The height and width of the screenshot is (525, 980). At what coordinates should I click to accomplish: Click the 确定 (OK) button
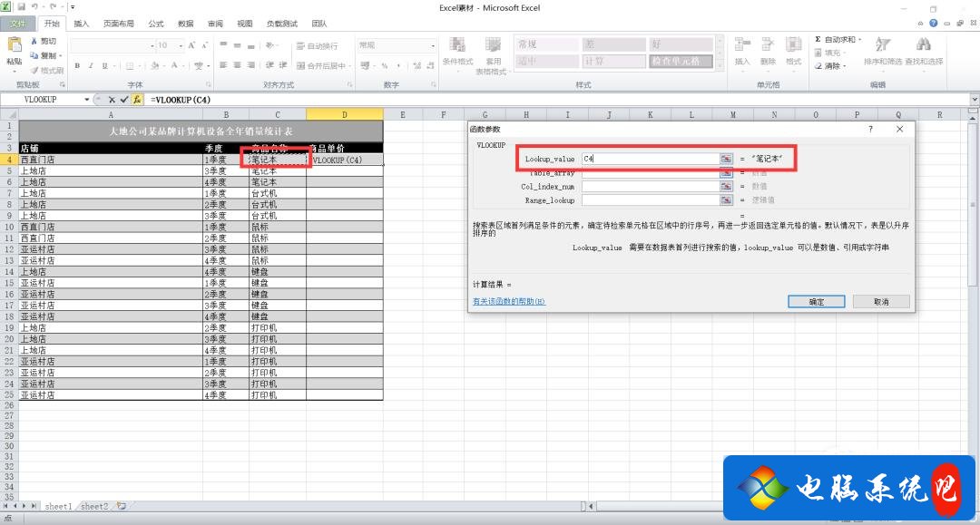pyautogui.click(x=817, y=302)
